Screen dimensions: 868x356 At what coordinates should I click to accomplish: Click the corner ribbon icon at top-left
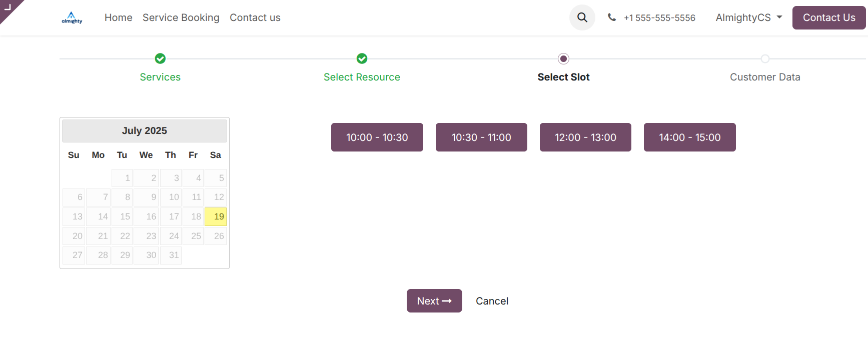tap(8, 6)
